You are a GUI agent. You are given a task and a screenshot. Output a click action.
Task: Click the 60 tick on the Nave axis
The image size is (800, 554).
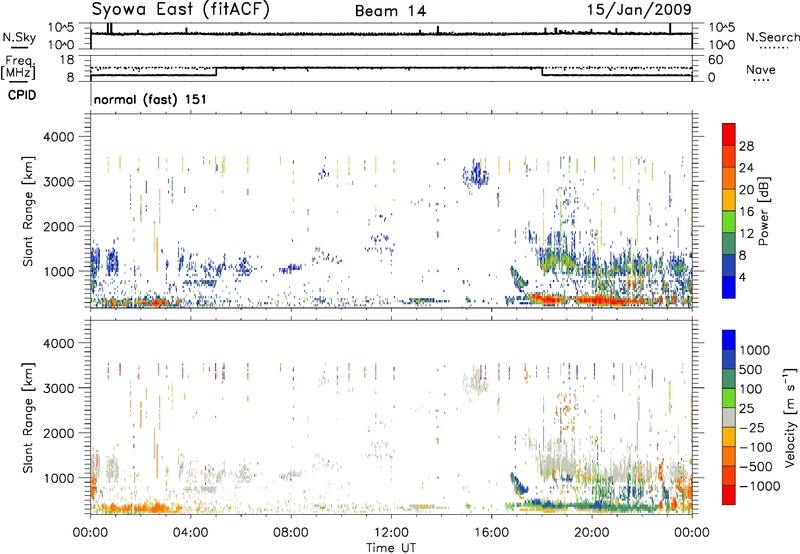715,60
